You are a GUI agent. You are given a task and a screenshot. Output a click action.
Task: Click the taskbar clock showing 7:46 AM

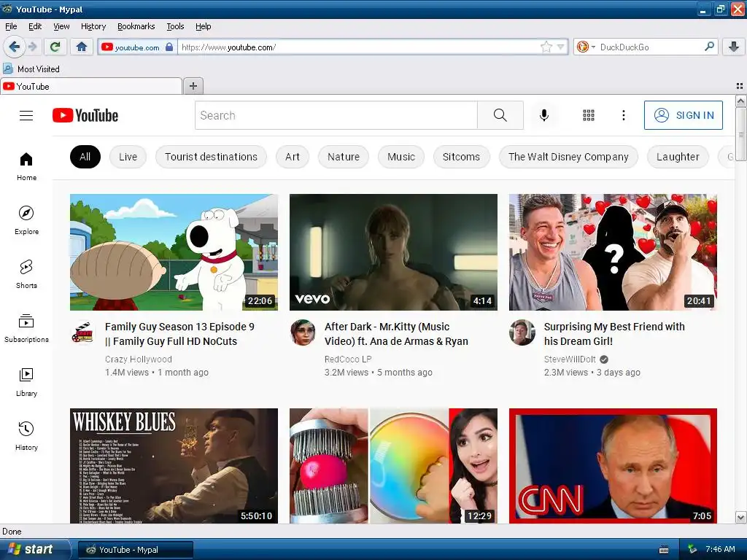[720, 549]
